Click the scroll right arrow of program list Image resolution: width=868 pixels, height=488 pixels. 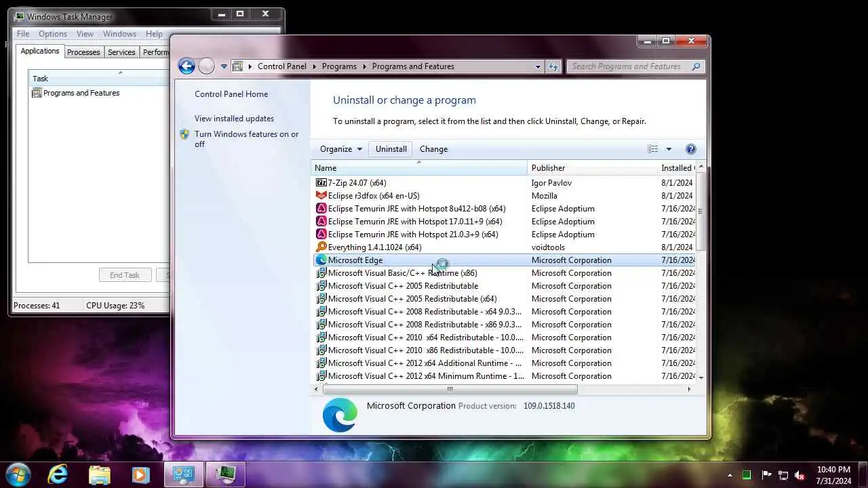(689, 389)
